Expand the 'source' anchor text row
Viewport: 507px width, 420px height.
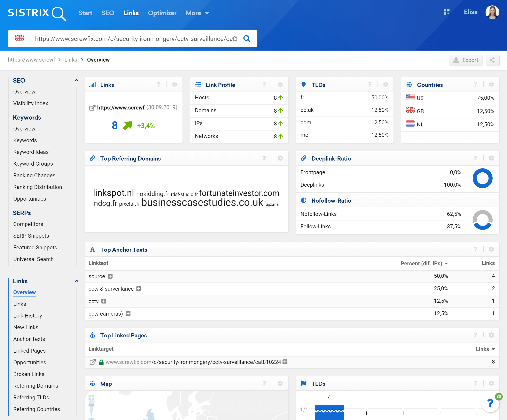[110, 276]
